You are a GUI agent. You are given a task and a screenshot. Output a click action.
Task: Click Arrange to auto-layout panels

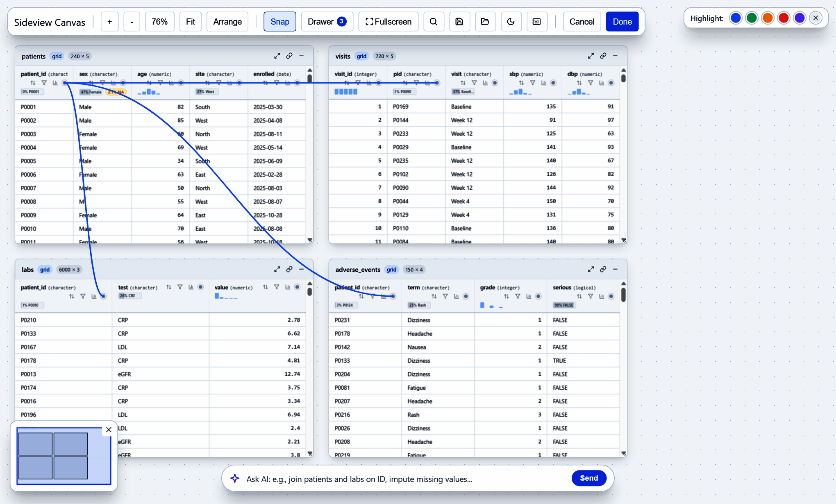(227, 22)
